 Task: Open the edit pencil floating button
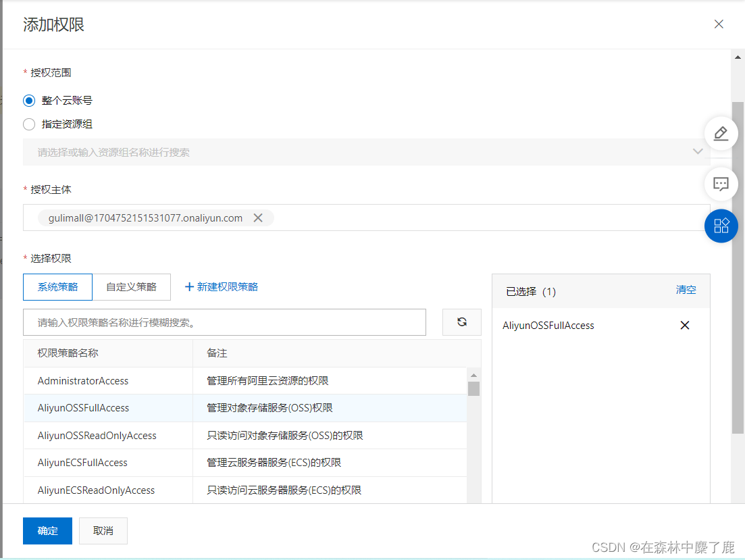tap(721, 134)
